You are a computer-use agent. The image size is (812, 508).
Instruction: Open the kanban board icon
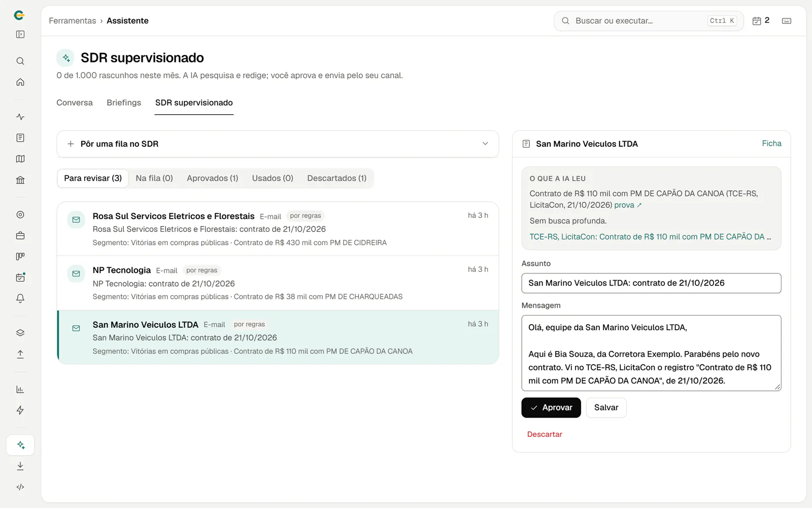(20, 257)
